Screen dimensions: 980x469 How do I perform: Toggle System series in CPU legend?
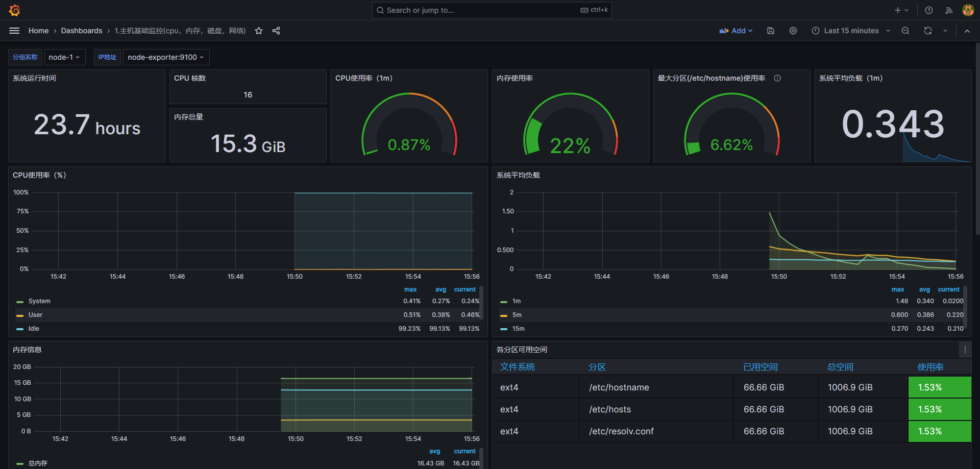coord(39,301)
